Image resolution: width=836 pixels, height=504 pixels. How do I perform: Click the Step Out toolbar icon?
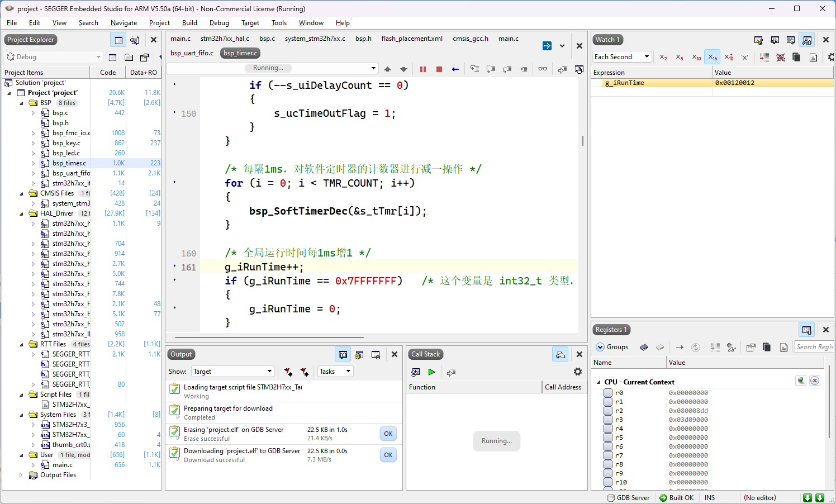507,69
